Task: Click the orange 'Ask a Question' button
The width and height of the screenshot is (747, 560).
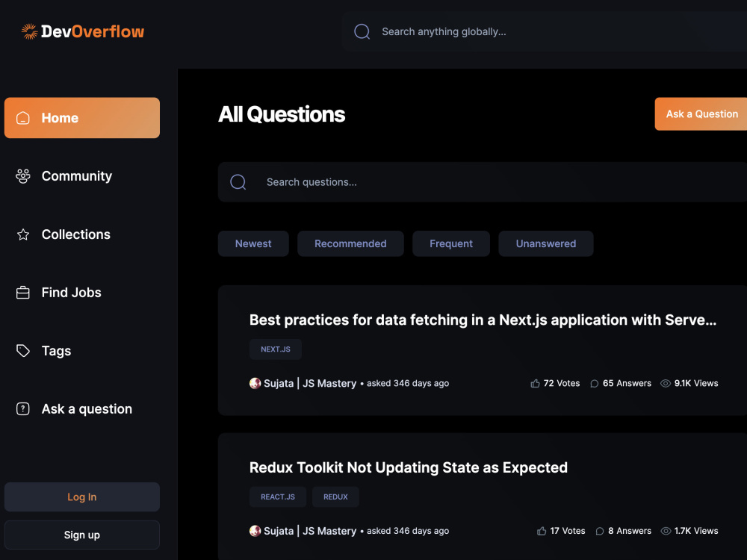Action: point(701,113)
